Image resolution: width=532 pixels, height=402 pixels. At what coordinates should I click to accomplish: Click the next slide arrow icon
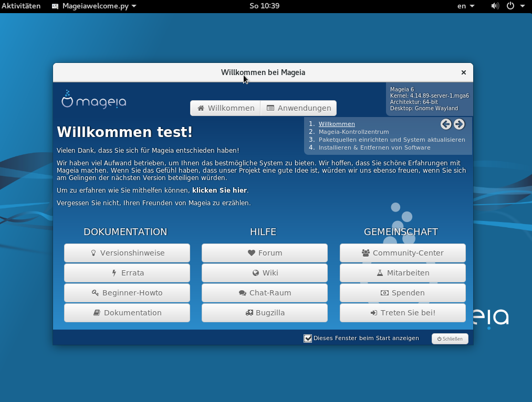tap(459, 124)
